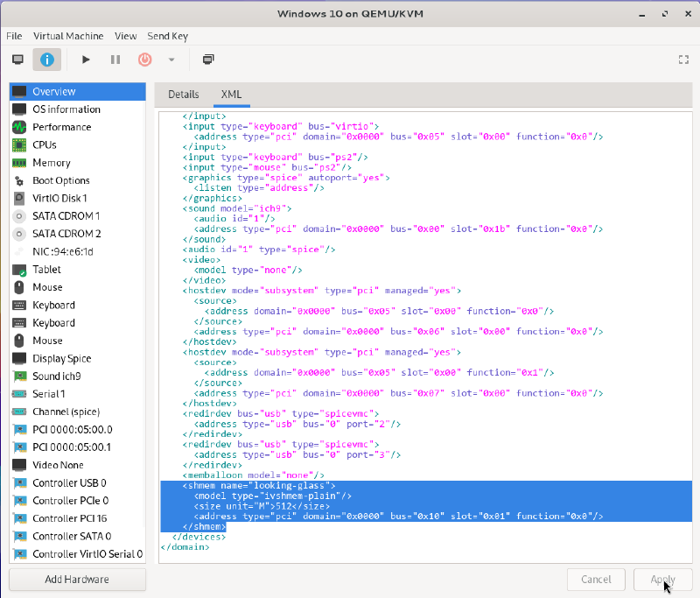Open the File menu
The height and width of the screenshot is (598, 700).
[14, 36]
